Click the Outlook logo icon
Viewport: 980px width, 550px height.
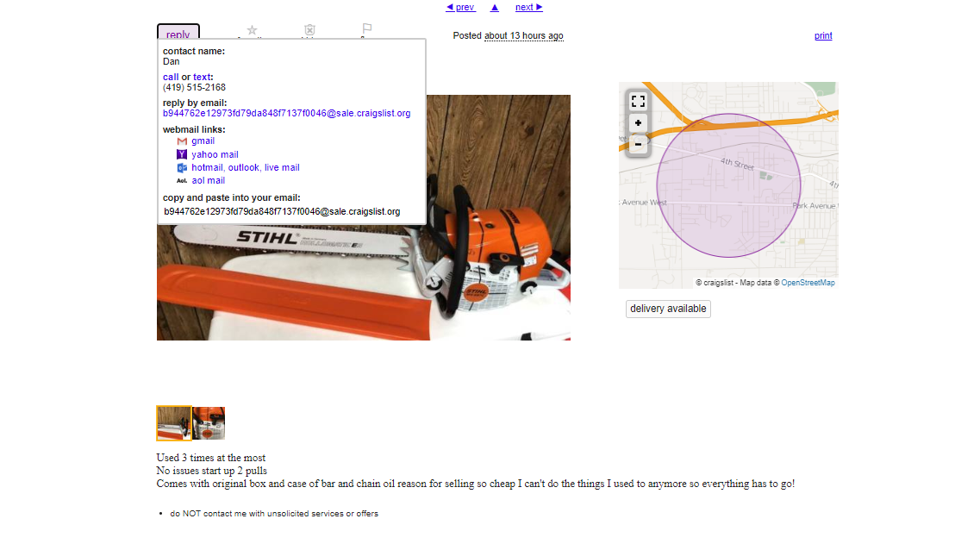182,167
